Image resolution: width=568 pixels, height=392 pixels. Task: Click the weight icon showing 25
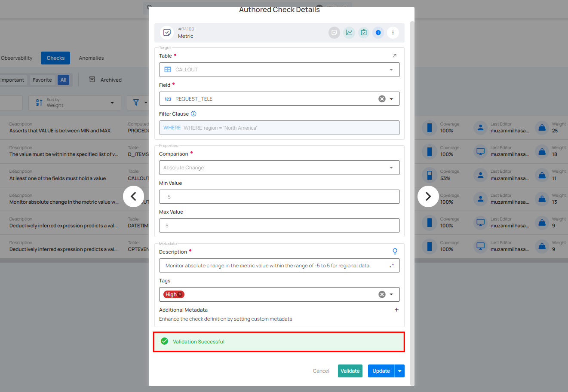pos(542,128)
